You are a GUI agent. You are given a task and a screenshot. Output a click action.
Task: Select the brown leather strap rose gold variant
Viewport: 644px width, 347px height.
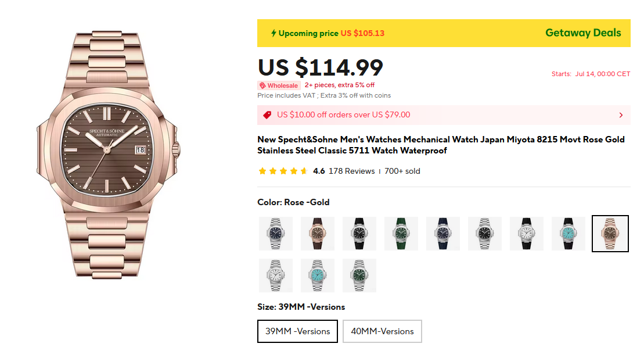(318, 234)
